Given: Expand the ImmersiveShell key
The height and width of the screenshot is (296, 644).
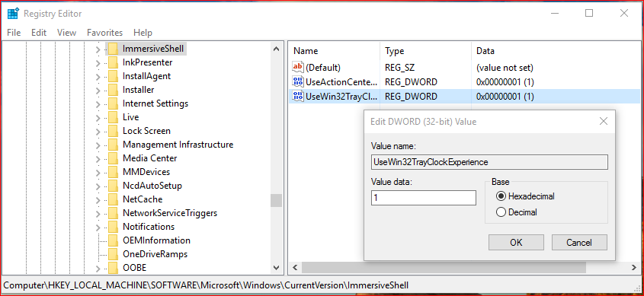Looking at the screenshot, I should pos(98,49).
